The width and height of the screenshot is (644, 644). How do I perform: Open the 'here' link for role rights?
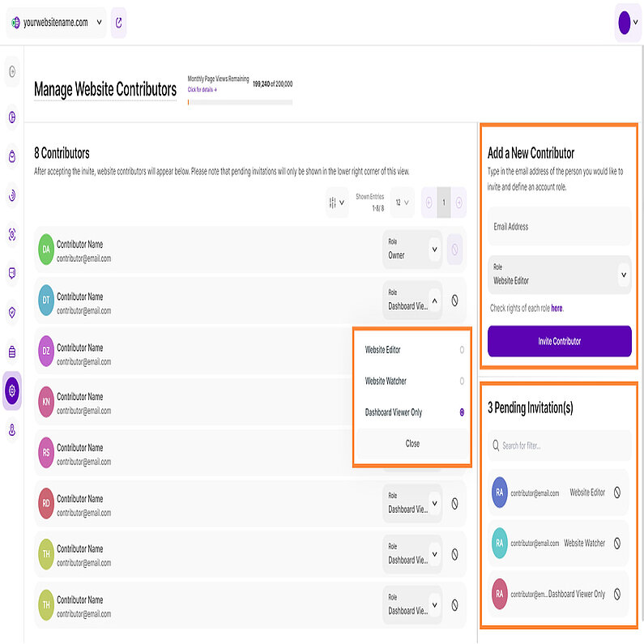[557, 309]
